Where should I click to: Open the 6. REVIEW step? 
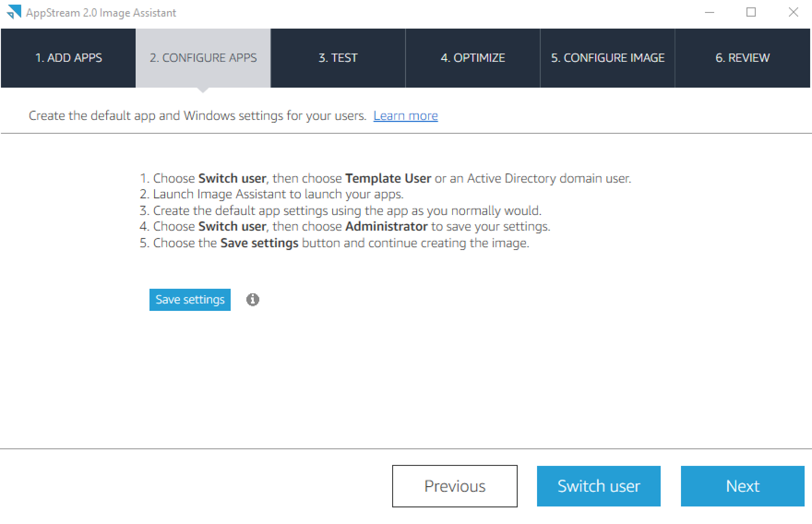[x=742, y=58]
